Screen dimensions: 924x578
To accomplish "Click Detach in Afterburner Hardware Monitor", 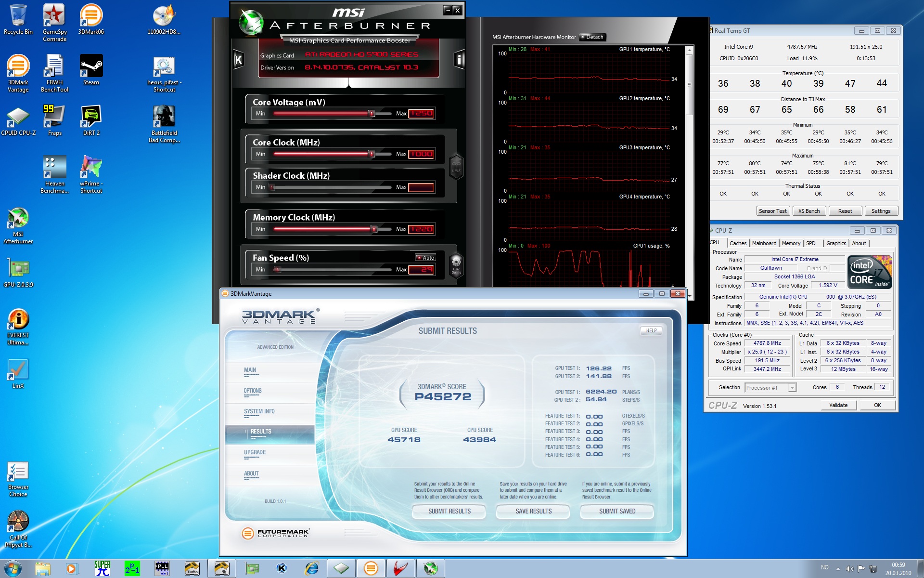I will tap(592, 37).
